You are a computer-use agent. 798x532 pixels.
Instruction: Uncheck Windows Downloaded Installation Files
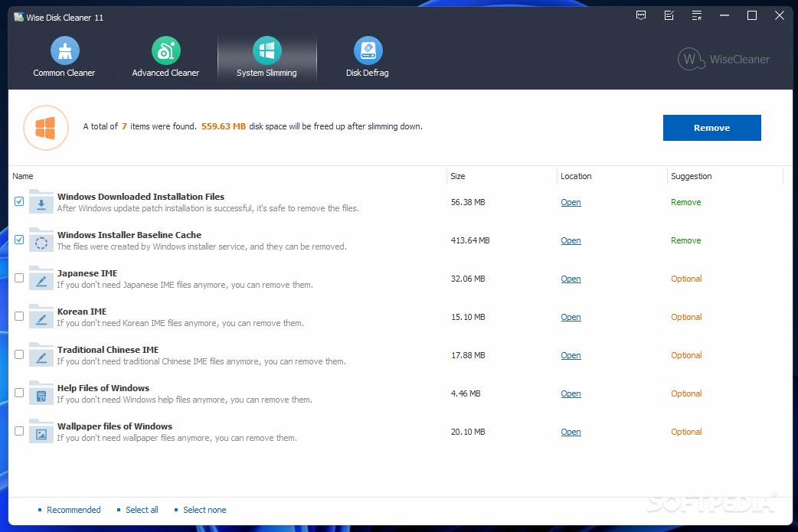point(19,201)
